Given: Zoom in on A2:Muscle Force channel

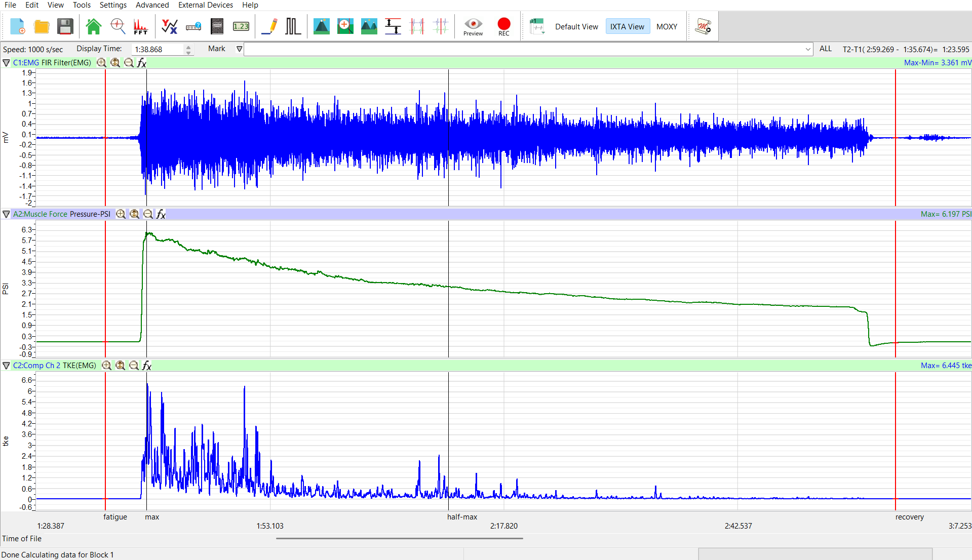Looking at the screenshot, I should pos(121,214).
